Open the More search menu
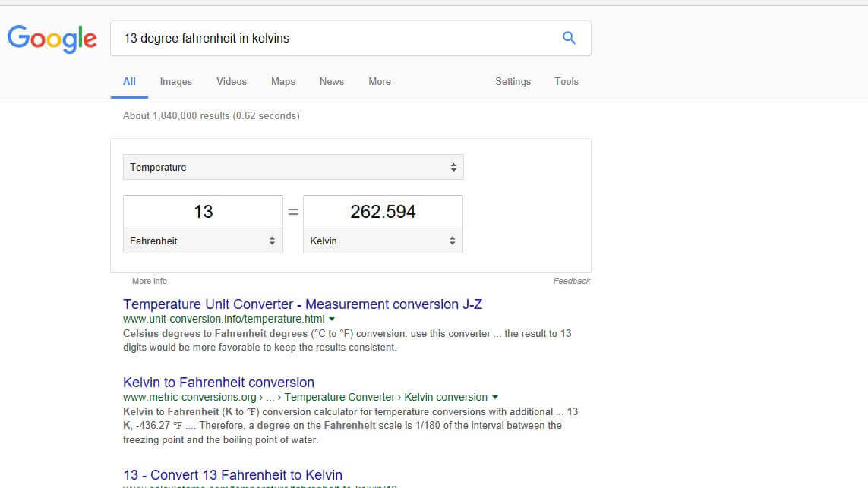Viewport: 868px width, 488px height. [379, 81]
